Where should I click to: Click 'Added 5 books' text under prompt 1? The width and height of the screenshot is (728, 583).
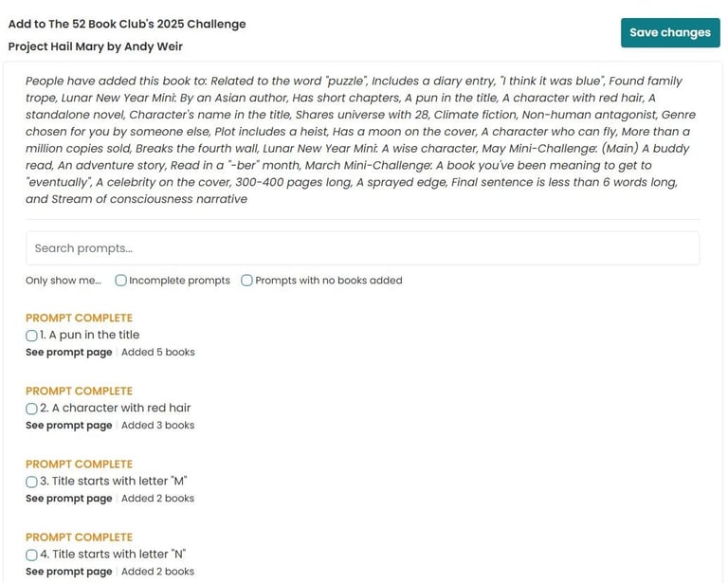(x=158, y=353)
